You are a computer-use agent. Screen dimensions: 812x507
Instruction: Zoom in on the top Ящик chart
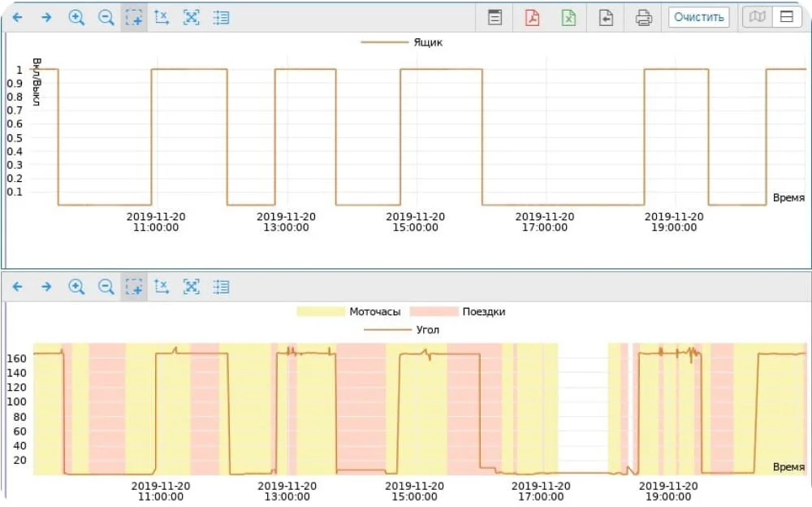(76, 17)
